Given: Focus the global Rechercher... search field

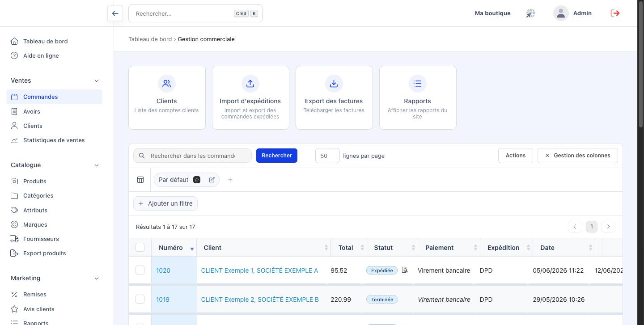Looking at the screenshot, I should point(195,13).
